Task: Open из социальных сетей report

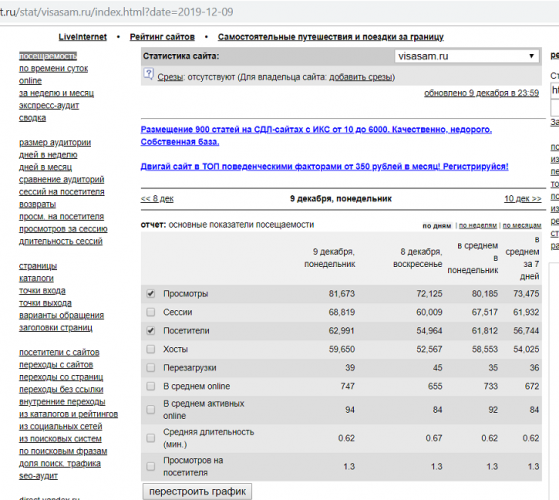Action: pos(61,427)
